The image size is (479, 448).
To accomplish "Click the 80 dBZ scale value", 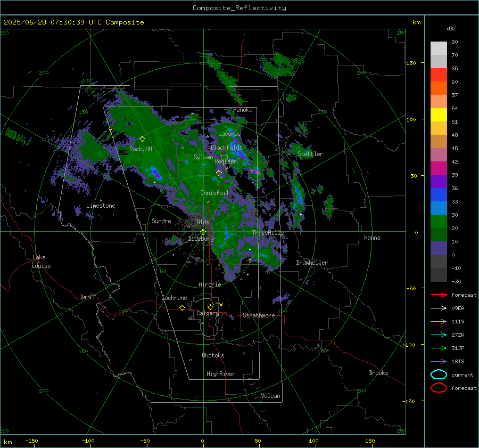I will click(455, 42).
